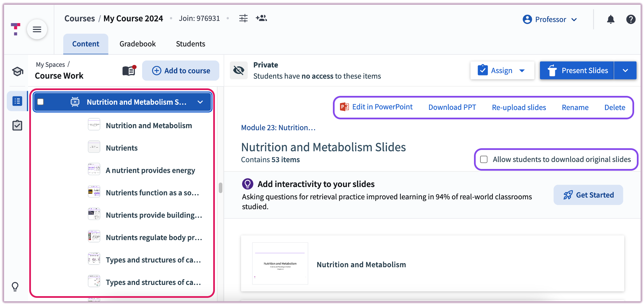Click the lightbulb icon in sidebar
The width and height of the screenshot is (644, 306).
click(15, 286)
